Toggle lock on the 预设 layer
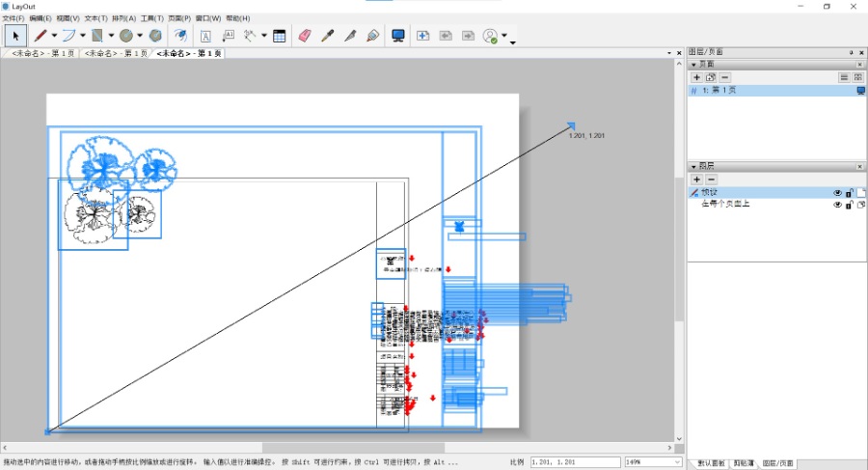This screenshot has width=868, height=470. tap(849, 193)
